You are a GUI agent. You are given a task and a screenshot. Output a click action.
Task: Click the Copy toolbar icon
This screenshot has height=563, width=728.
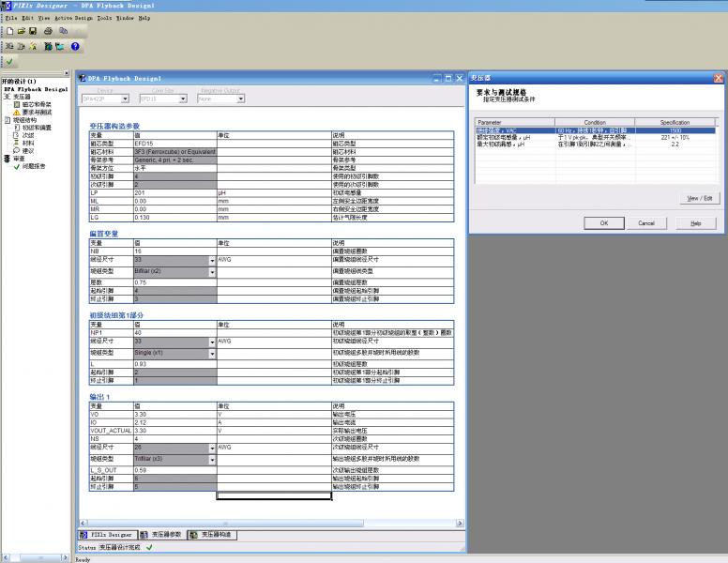pyautogui.click(x=64, y=30)
